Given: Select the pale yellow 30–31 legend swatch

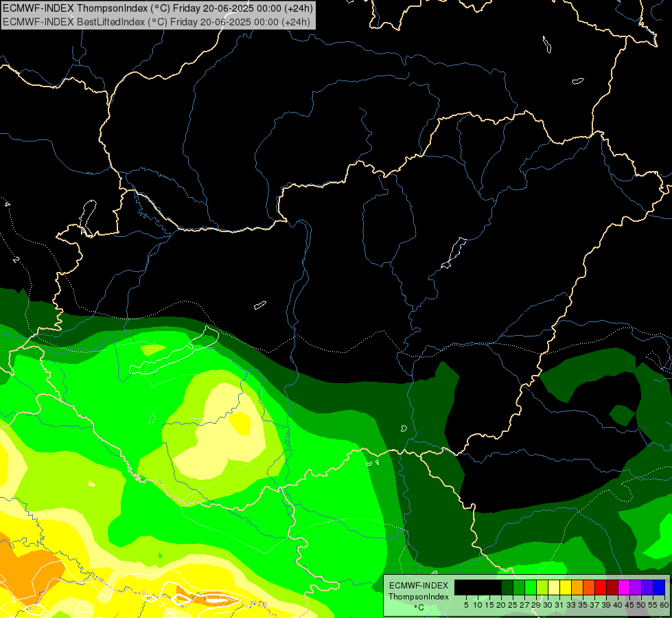Looking at the screenshot, I should (x=554, y=587).
